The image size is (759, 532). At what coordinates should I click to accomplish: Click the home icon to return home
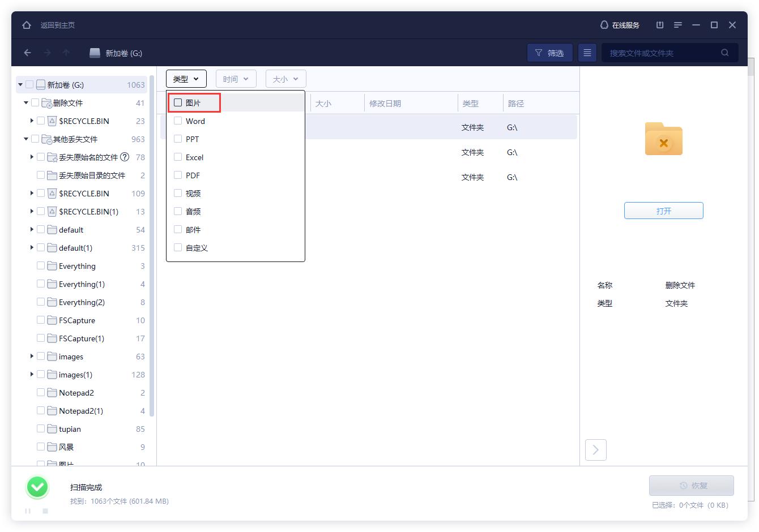pyautogui.click(x=26, y=25)
